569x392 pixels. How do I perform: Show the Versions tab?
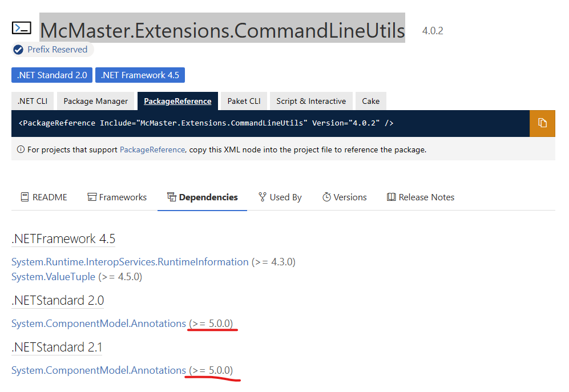click(x=344, y=197)
